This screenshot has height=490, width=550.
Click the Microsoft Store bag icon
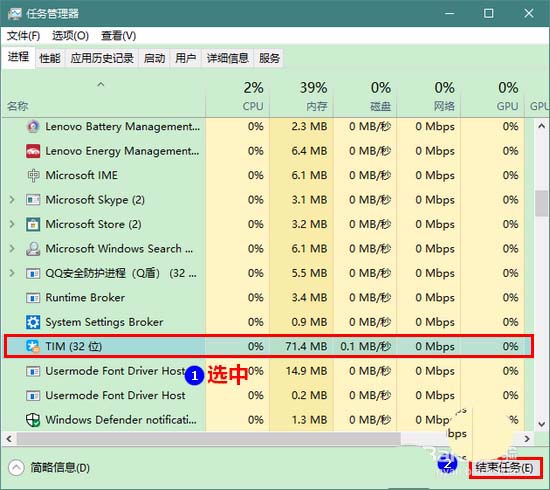pos(33,224)
